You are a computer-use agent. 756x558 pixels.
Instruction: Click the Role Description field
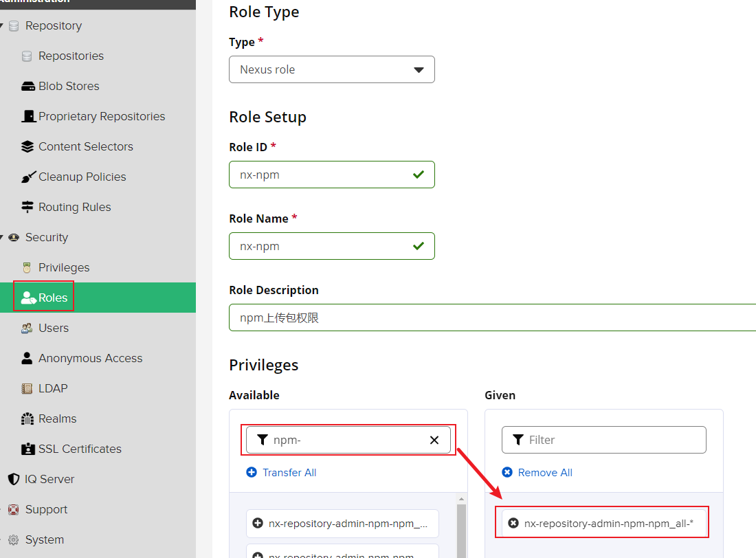(492, 317)
